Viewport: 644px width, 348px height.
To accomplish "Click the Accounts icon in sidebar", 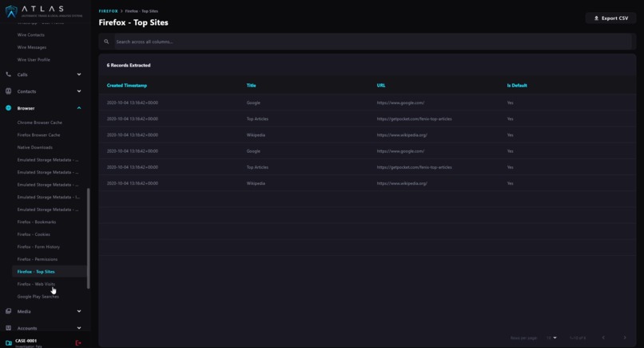I will pos(8,328).
